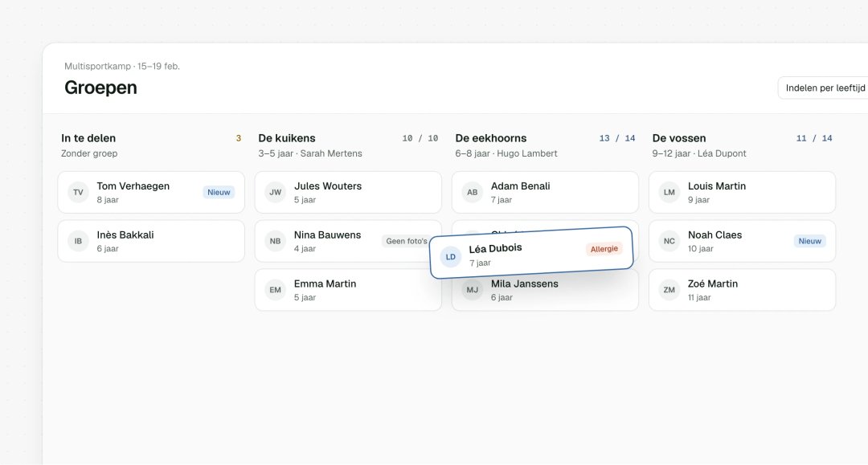
Task: Click the Geen foto's tag on Nina Bauwens
Action: pyautogui.click(x=407, y=241)
